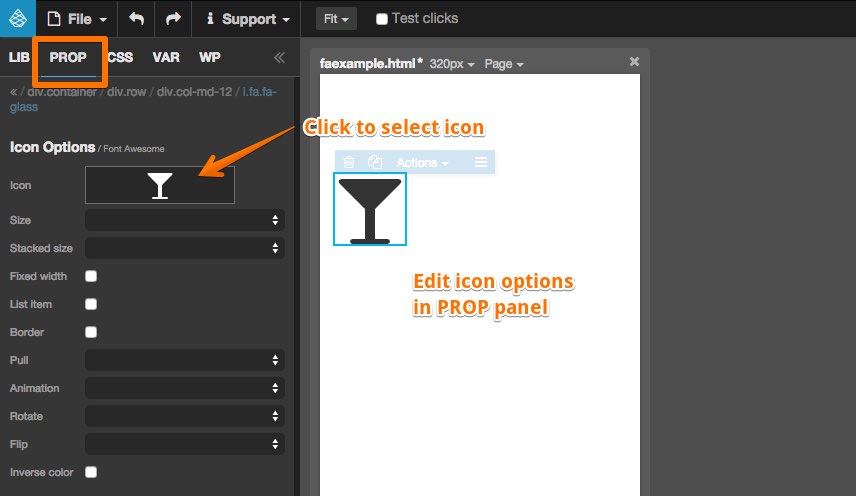Toggle the Inverse color checkbox
The height and width of the screenshot is (496, 856).
(x=91, y=472)
